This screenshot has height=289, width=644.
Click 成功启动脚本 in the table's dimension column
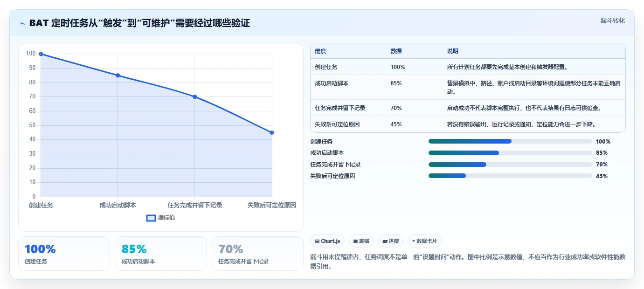(x=332, y=83)
